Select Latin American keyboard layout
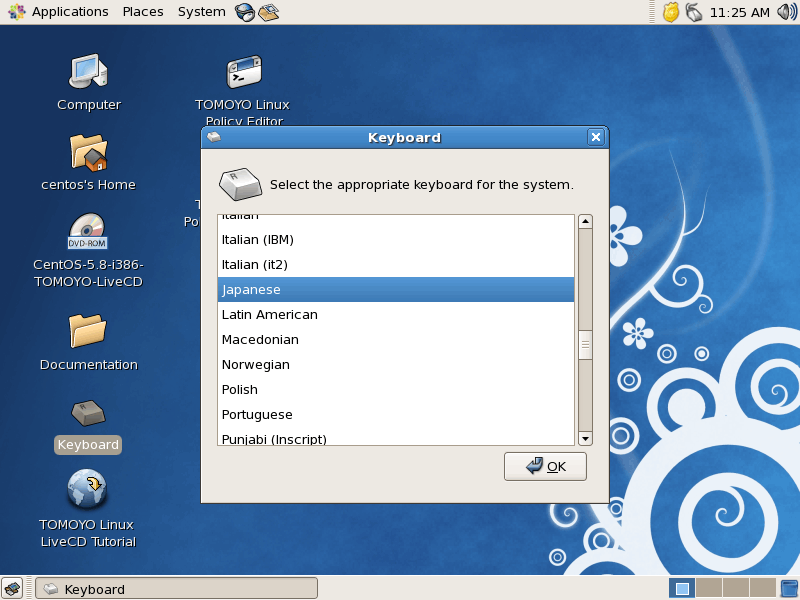 click(396, 315)
